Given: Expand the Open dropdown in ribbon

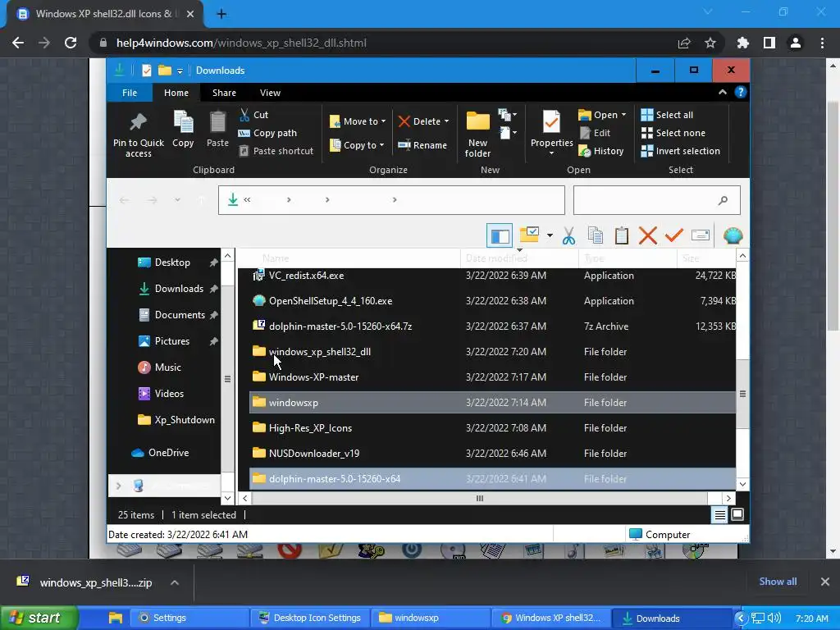Looking at the screenshot, I should 602,115.
